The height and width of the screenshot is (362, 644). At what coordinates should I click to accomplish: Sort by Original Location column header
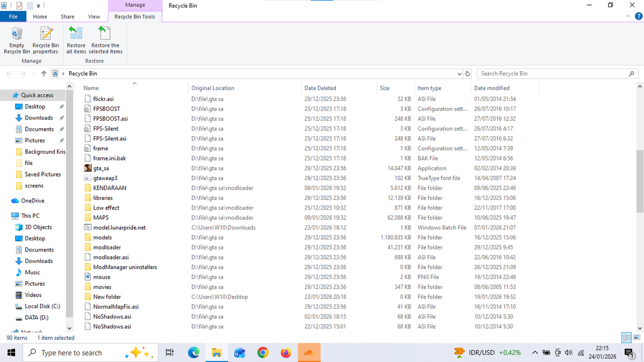point(245,88)
